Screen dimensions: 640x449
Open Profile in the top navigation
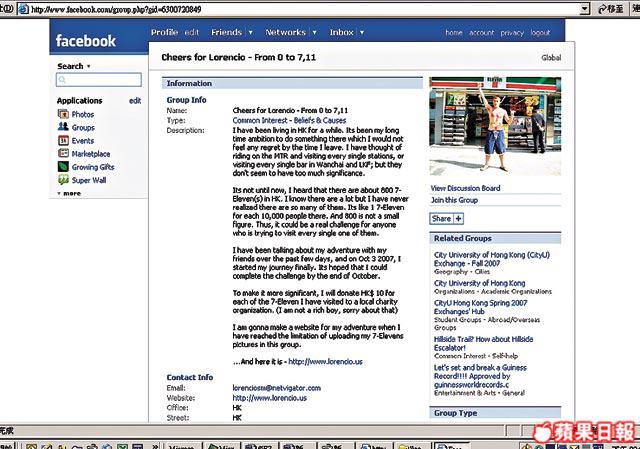tap(164, 32)
